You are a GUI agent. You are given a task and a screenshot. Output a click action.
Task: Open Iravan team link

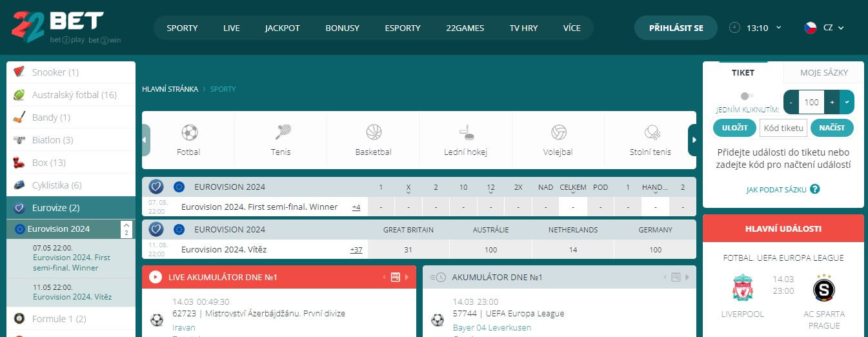tap(184, 327)
